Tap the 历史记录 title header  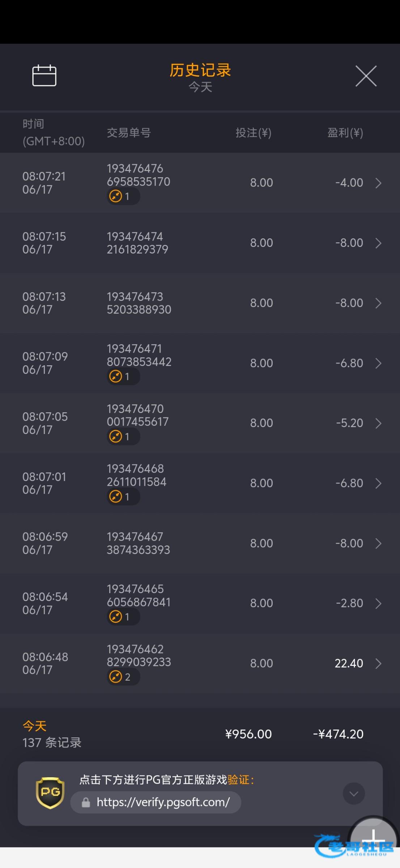(x=200, y=70)
